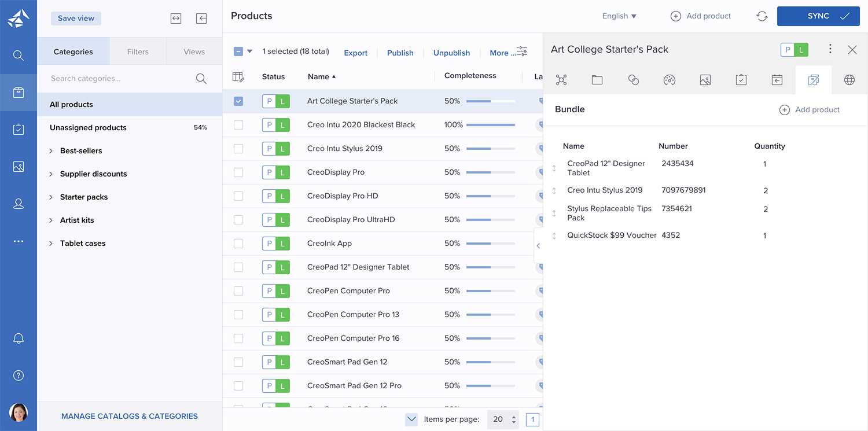This screenshot has height=431, width=868.
Task: Click Add product in Bundle section
Action: coord(810,110)
